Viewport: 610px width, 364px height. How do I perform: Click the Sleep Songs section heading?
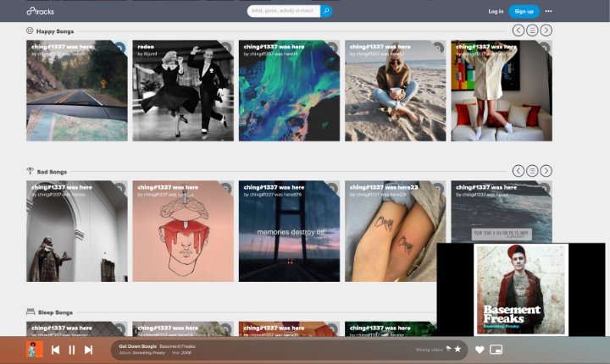(x=55, y=312)
